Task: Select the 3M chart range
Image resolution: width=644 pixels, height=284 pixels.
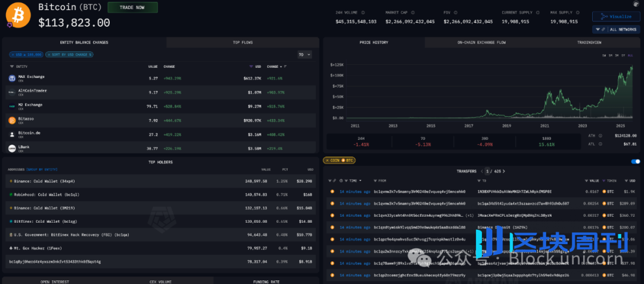Action: pyautogui.click(x=617, y=55)
